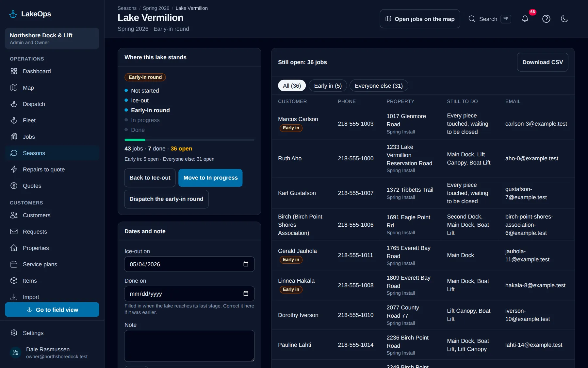
Task: Click the Map icon in sidebar
Action: click(x=14, y=88)
